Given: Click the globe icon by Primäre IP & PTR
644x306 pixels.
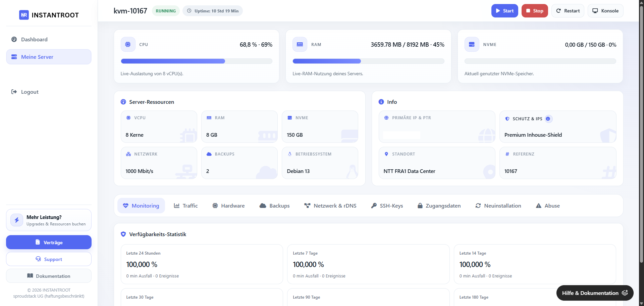Looking at the screenshot, I should [386, 118].
